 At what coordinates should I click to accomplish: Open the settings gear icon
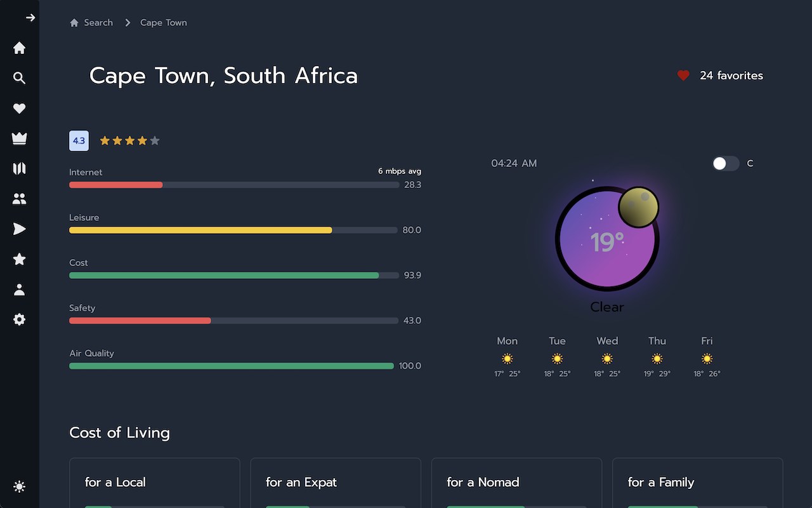tap(20, 319)
